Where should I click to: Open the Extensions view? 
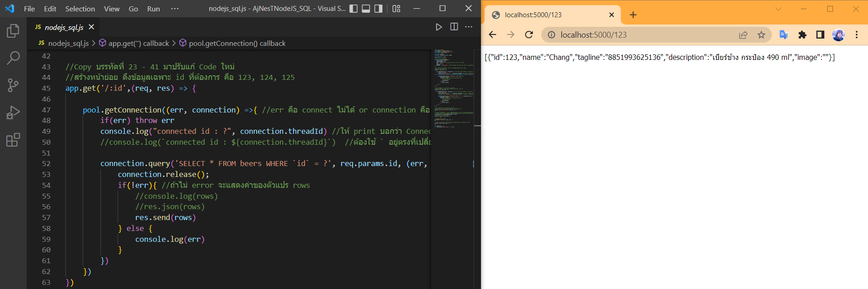(13, 140)
